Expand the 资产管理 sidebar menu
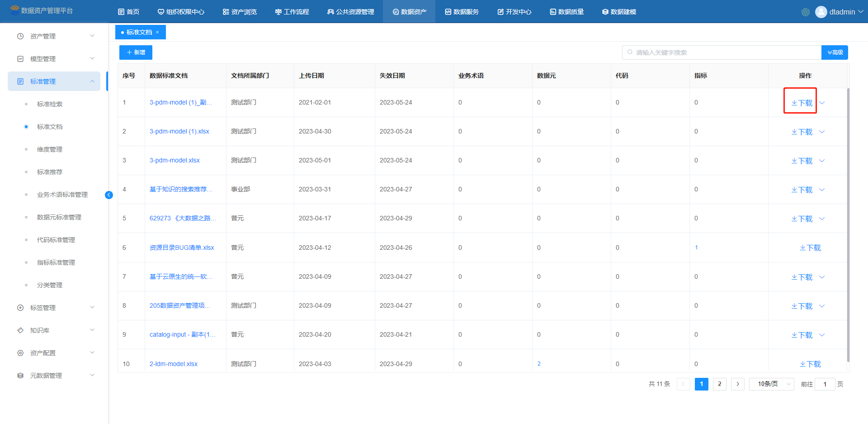This screenshot has height=424, width=868. (x=43, y=36)
